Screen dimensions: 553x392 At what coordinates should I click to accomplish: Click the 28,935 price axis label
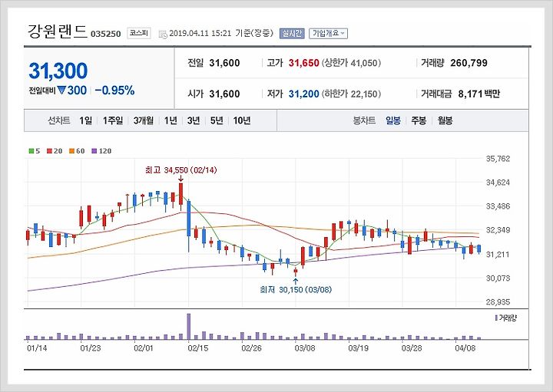tap(498, 302)
